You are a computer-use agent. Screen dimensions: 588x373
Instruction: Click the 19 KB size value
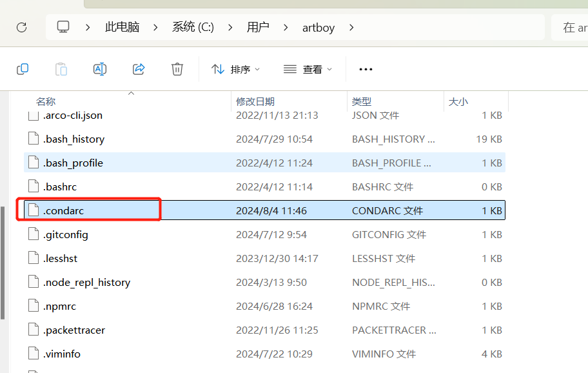pyautogui.click(x=489, y=139)
